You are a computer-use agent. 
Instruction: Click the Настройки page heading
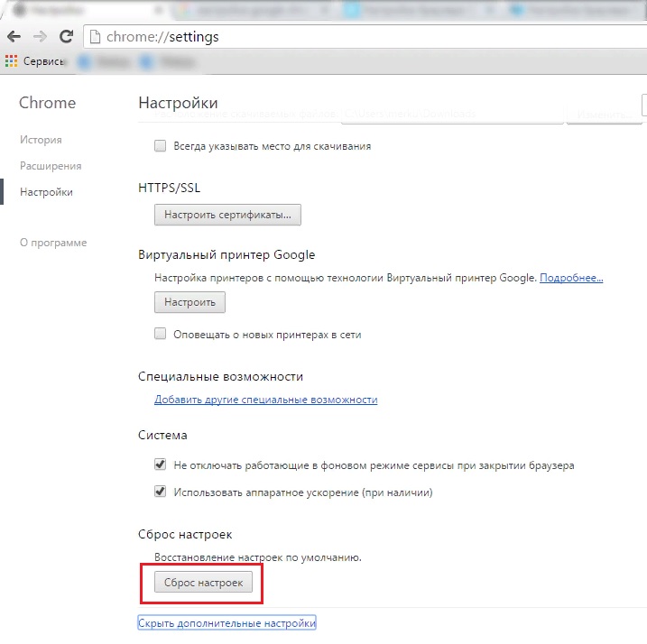tap(178, 103)
